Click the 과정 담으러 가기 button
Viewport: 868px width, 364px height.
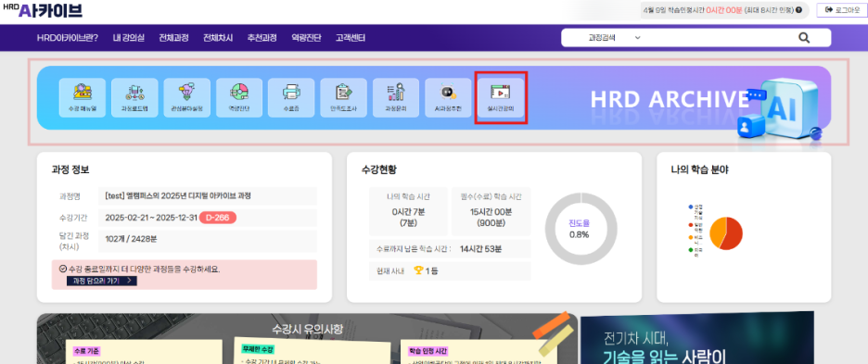coord(102,281)
